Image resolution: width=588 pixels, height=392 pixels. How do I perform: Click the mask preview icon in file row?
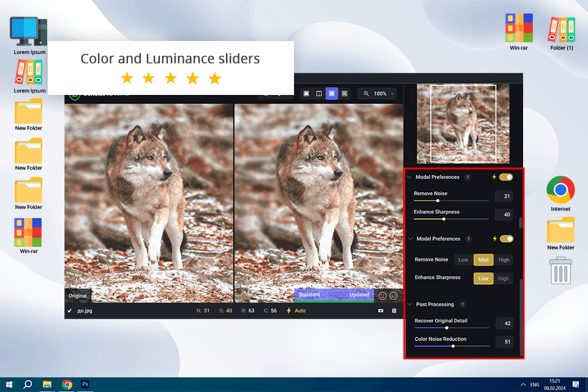(380, 311)
